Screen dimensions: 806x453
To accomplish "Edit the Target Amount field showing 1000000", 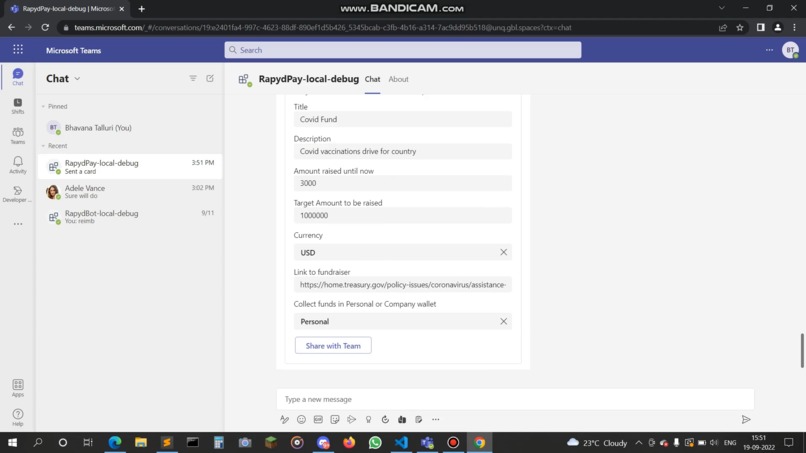I will point(402,215).
